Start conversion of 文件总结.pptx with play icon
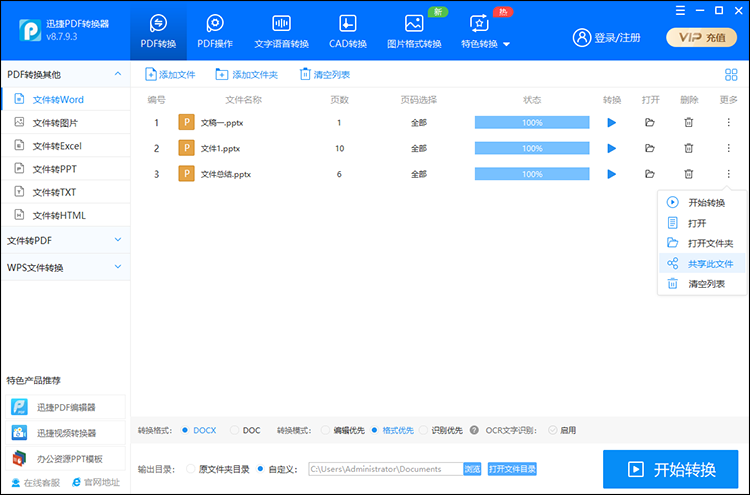Screen dimensions: 750x495 (611, 174)
